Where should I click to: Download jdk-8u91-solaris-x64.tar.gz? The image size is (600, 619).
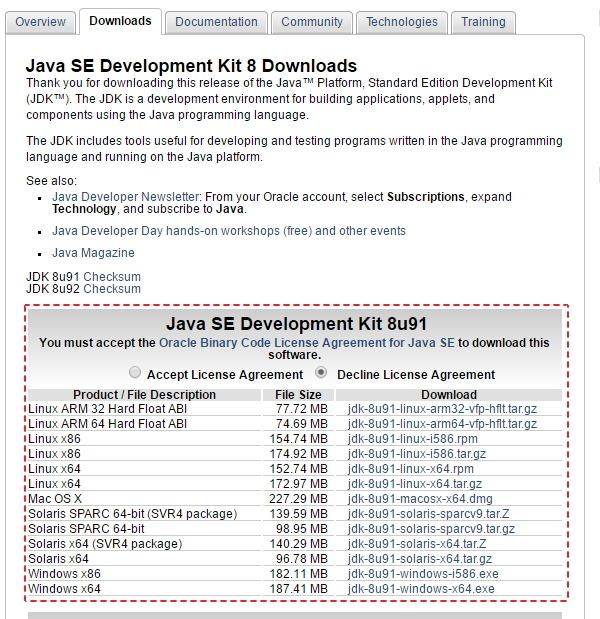point(420,559)
